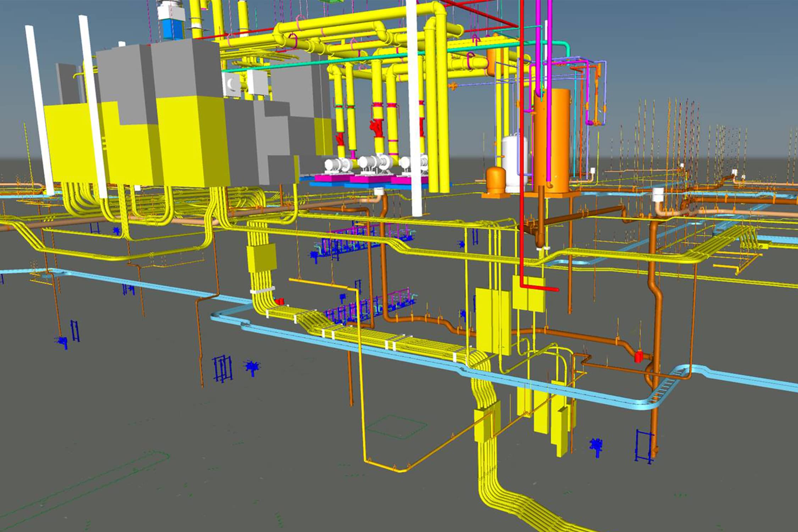Select the red valve on lower-right orange pipe
The width and height of the screenshot is (798, 532).
[638, 356]
